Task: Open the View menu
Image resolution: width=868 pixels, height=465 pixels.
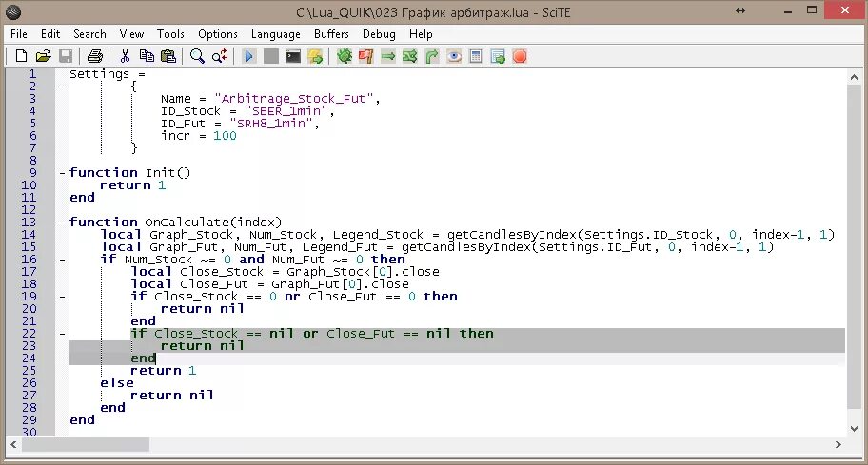Action: tap(131, 33)
